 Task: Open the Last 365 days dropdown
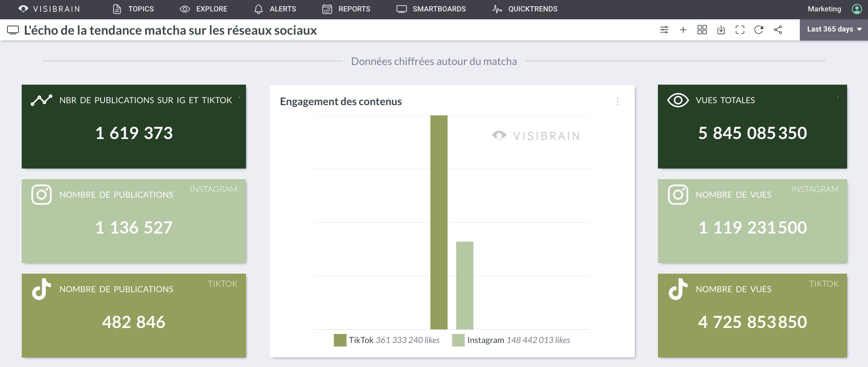834,30
